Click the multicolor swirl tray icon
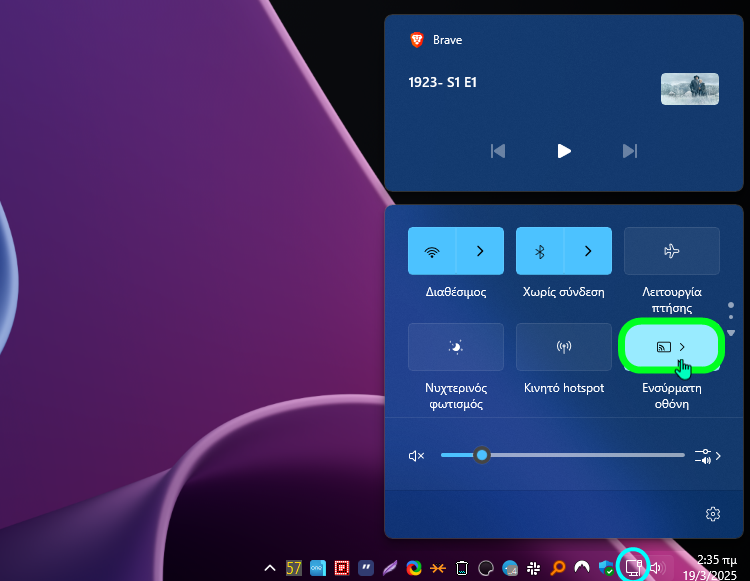Screen dimensions: 750x581 [x=414, y=568]
